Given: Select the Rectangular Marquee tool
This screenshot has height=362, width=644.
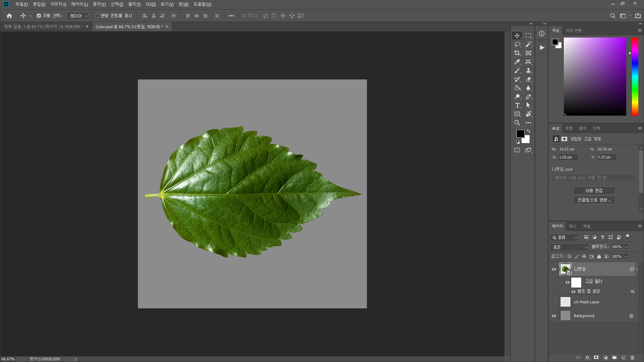Looking at the screenshot, I should (x=528, y=36).
